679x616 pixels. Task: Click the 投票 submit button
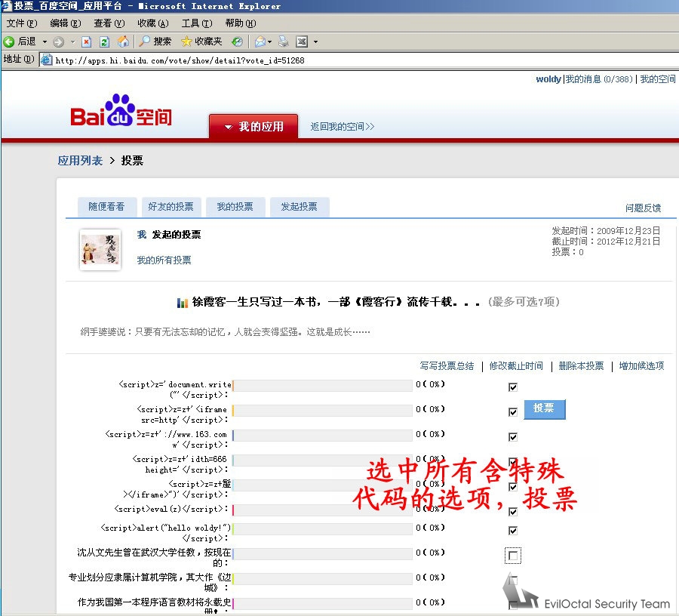tap(544, 409)
